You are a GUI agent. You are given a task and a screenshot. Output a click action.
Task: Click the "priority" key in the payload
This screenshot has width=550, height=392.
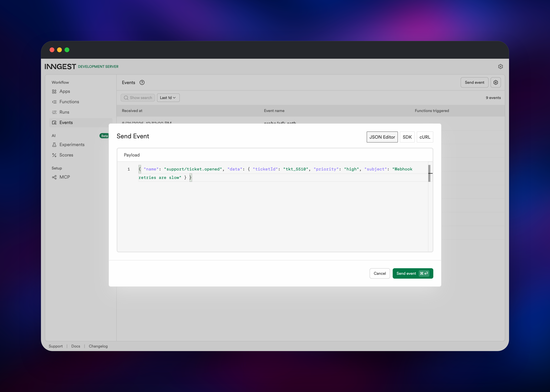[x=326, y=169]
